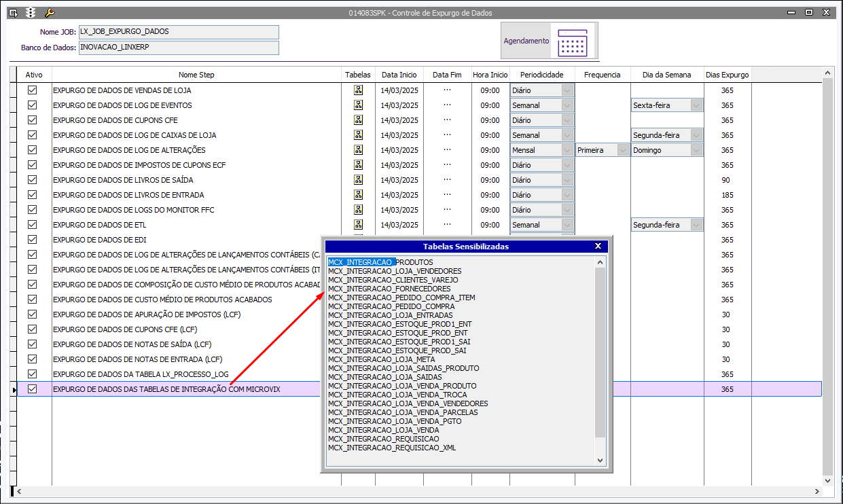Viewport: 843px width, 504px height.
Task: Click the Data Inicio column header
Action: tap(399, 75)
